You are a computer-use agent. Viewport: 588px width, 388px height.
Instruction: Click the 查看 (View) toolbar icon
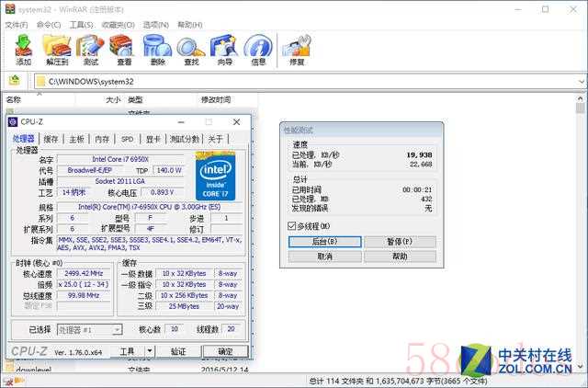point(123,49)
